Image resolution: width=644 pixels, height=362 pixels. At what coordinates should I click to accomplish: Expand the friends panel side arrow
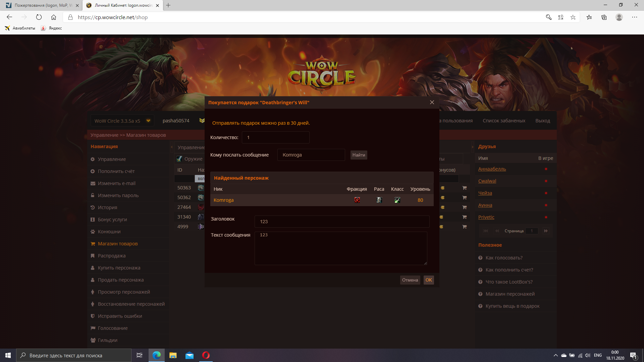click(472, 147)
